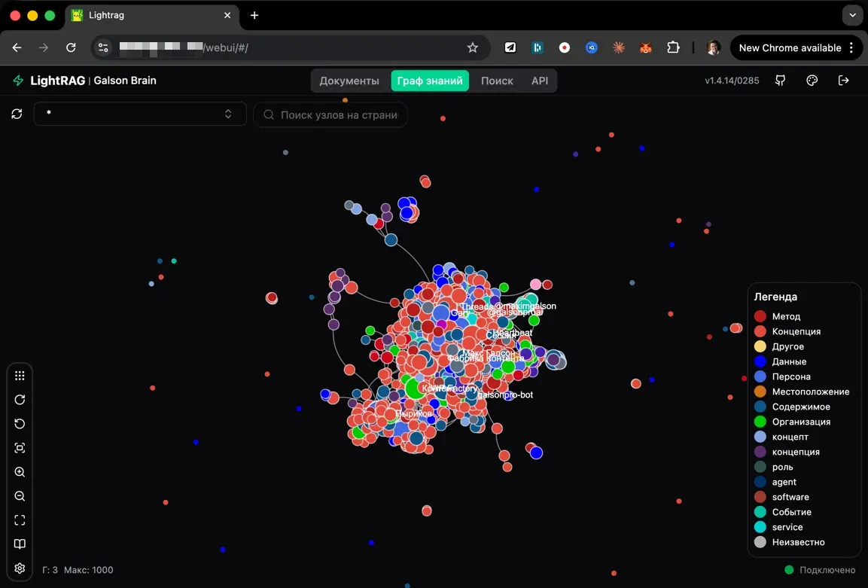Click the New Chrome available button

coord(789,47)
